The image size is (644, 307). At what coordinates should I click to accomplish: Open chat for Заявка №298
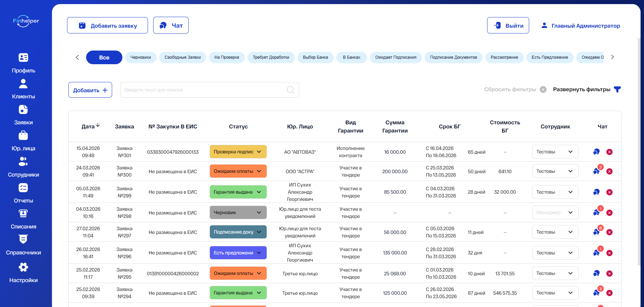[596, 213]
